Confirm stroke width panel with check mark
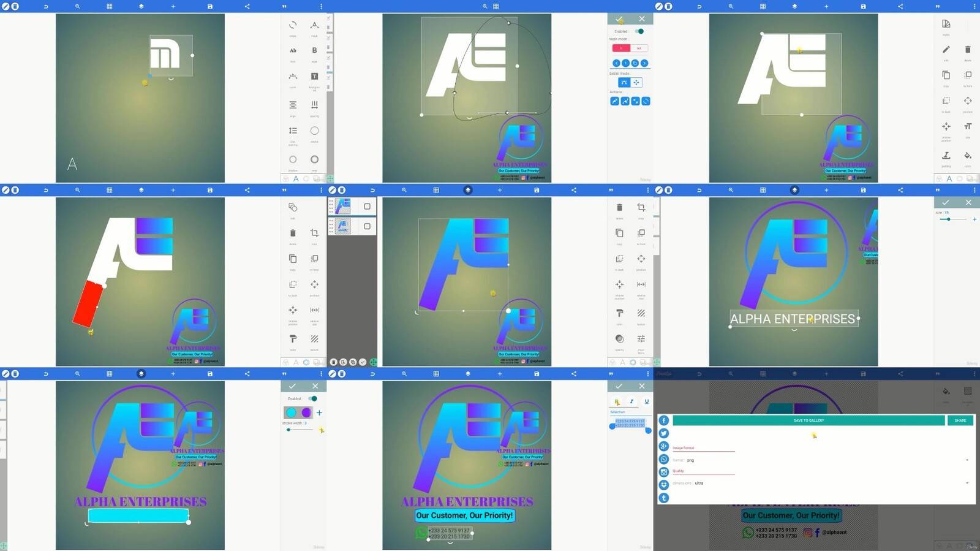Image resolution: width=980 pixels, height=551 pixels. 292,386
